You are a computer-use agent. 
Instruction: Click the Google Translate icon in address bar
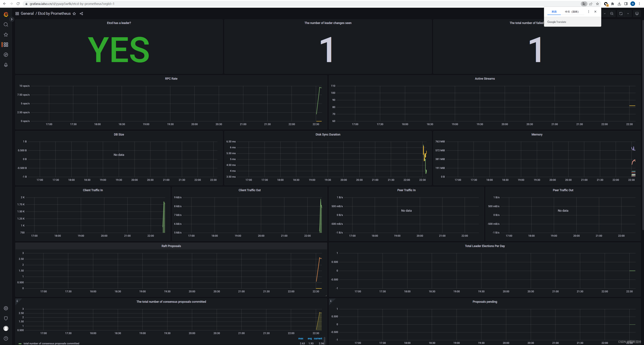click(x=584, y=4)
